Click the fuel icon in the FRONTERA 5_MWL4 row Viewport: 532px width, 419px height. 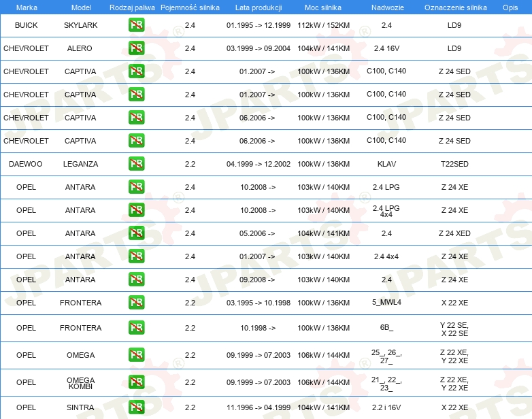point(136,303)
